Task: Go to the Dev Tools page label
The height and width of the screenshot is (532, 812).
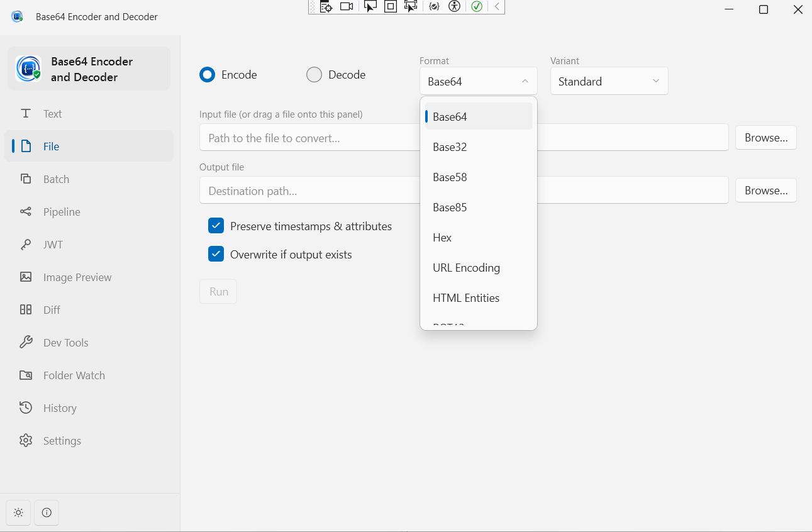Action: 66,343
